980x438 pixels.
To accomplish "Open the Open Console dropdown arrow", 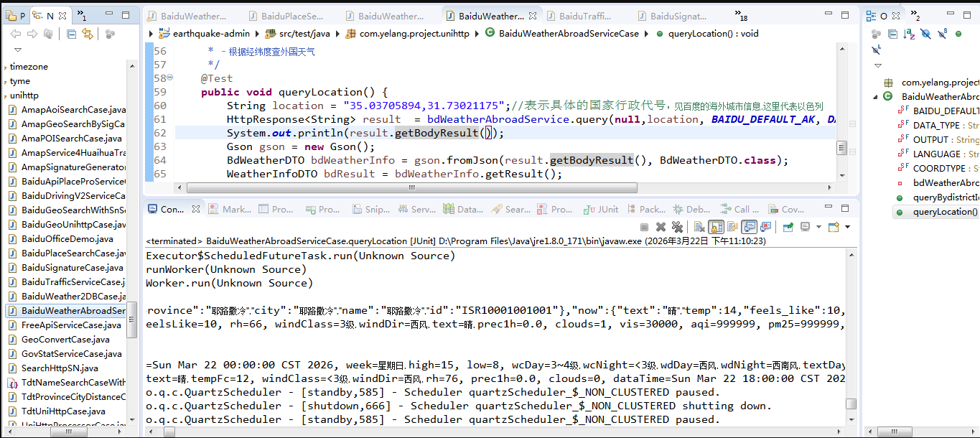I will coord(847,227).
